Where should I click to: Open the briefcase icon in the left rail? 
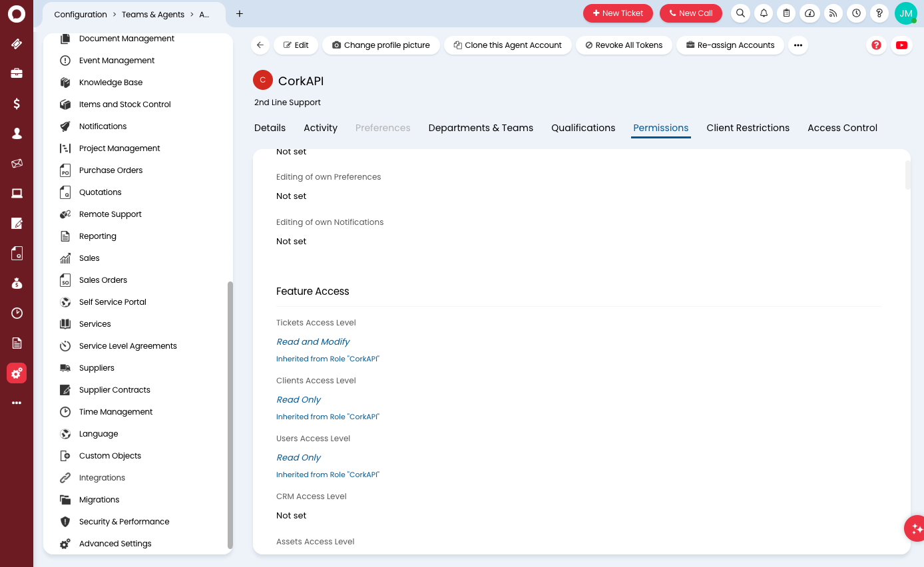(17, 73)
